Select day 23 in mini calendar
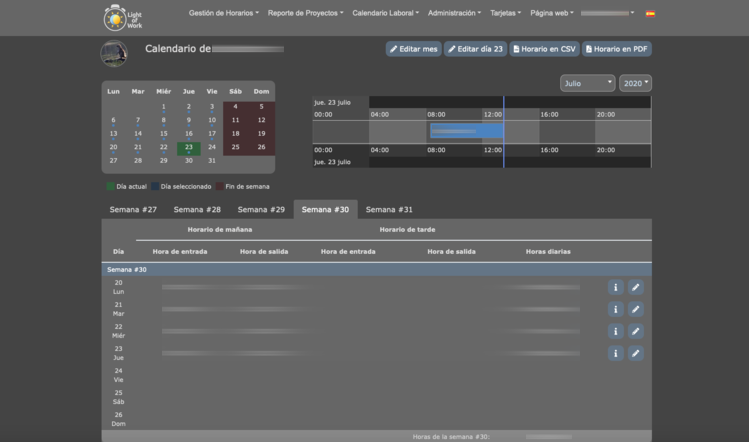The height and width of the screenshot is (442, 749). pos(189,148)
